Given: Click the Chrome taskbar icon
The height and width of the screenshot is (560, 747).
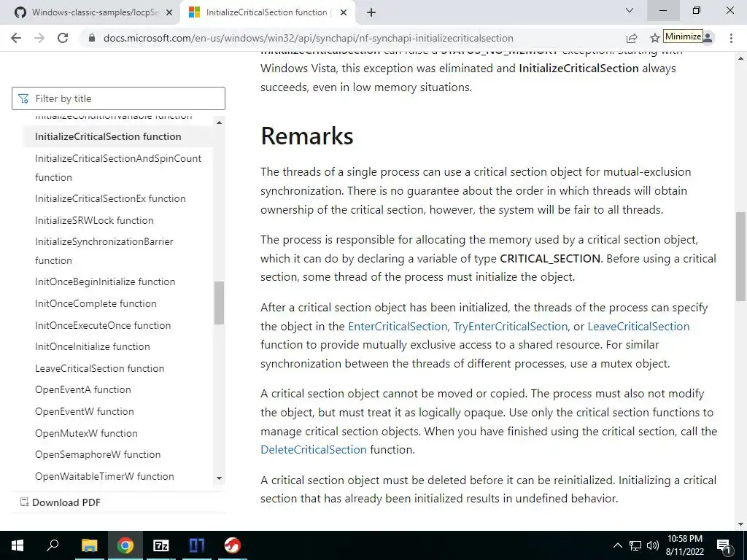Looking at the screenshot, I should (125, 545).
